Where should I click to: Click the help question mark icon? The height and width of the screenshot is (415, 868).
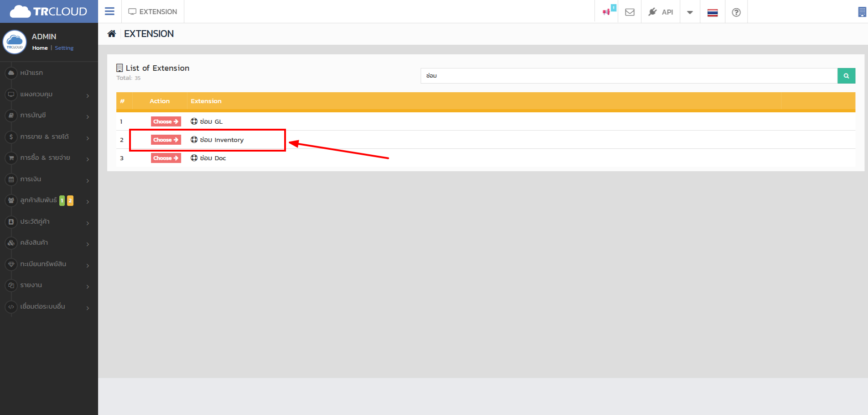click(x=736, y=12)
